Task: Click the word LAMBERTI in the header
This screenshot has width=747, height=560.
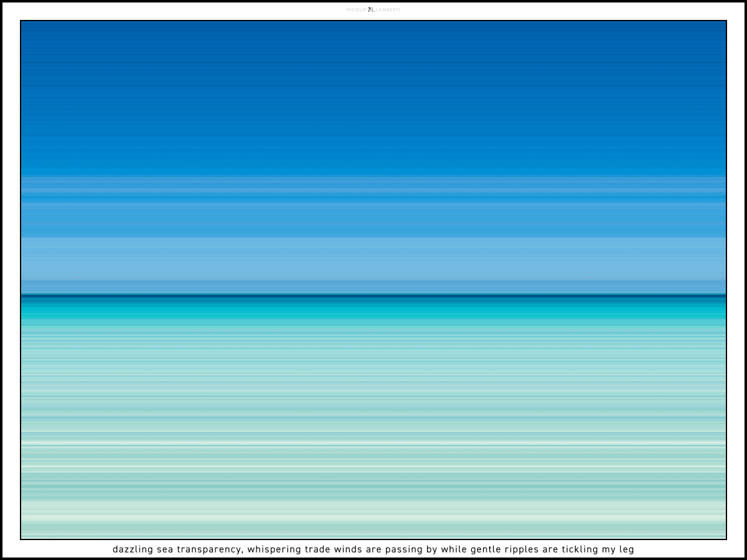Action: (388, 9)
